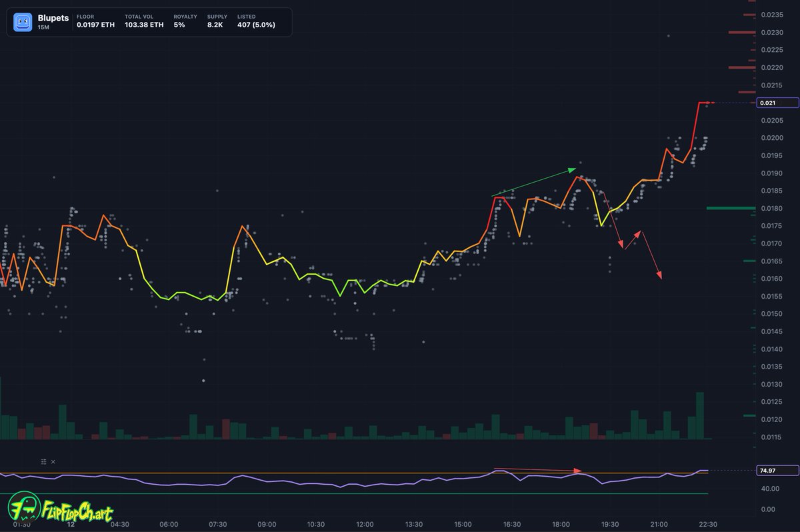Click the 0.0235 price axis label
Viewport: 800px width, 532px height.
(772, 15)
